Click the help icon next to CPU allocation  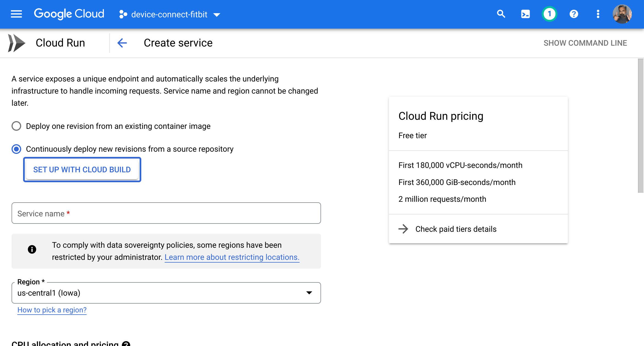(126, 344)
